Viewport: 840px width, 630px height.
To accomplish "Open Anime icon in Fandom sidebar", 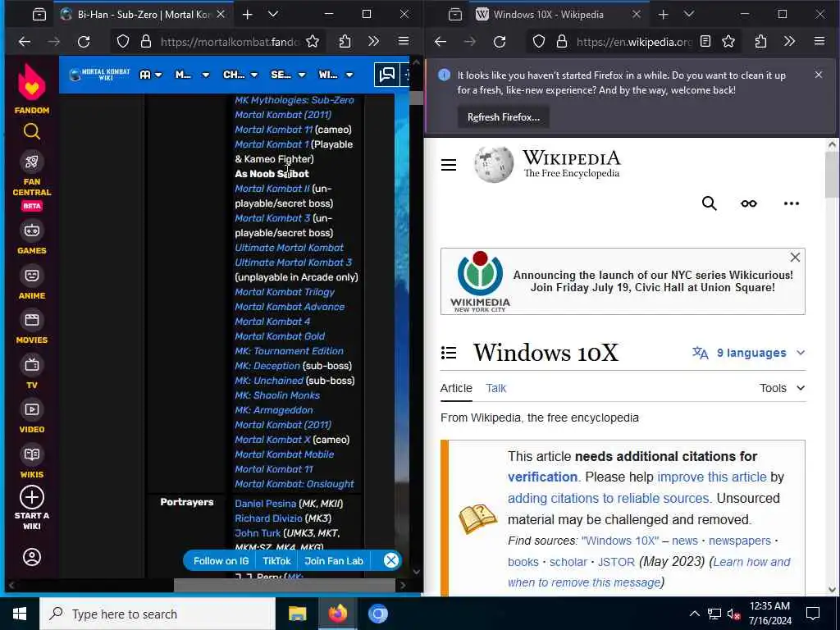I will (32, 276).
